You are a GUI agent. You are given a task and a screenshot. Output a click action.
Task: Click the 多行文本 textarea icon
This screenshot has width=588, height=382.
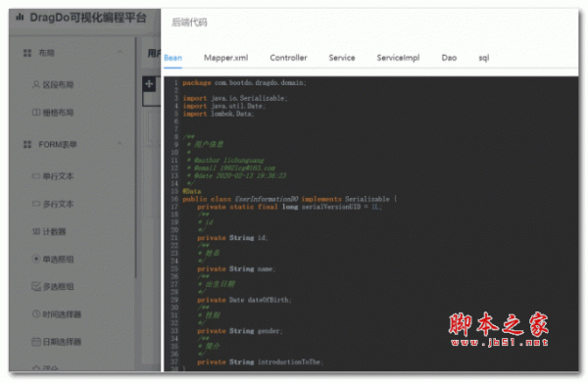(36, 204)
